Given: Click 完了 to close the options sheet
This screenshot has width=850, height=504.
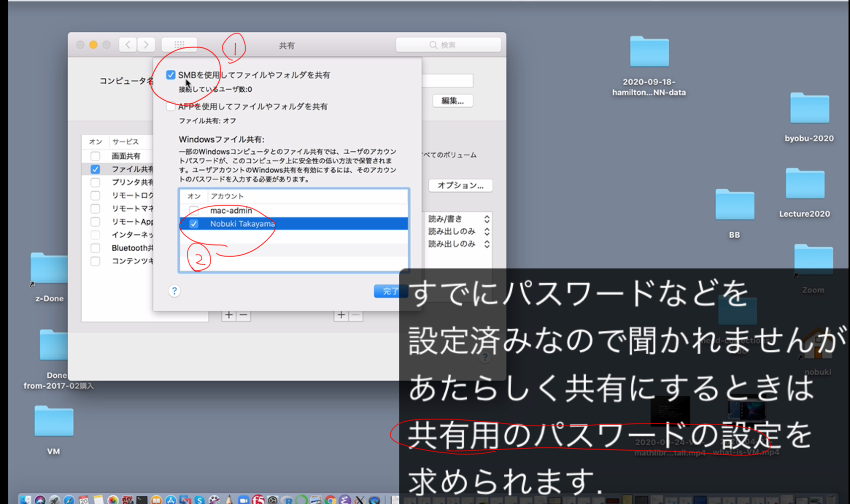Looking at the screenshot, I should click(390, 291).
